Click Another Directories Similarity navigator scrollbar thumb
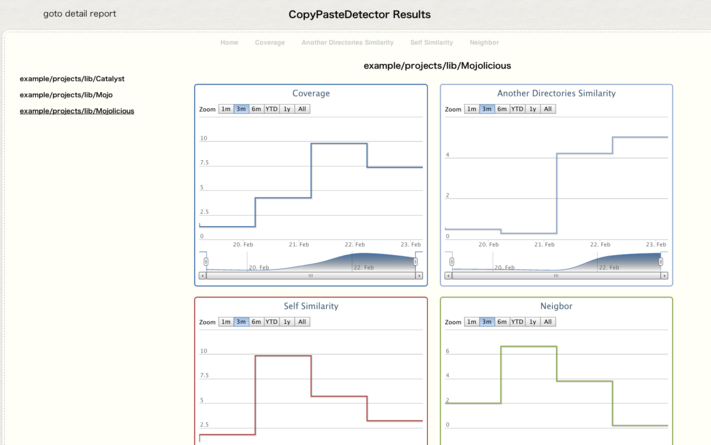The height and width of the screenshot is (445, 711). pos(556,275)
